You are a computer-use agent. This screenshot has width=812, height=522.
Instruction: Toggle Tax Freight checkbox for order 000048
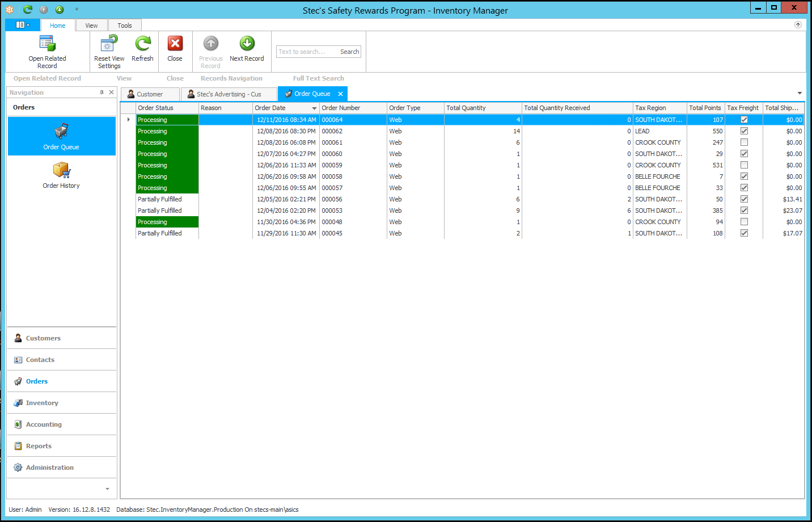(x=744, y=222)
